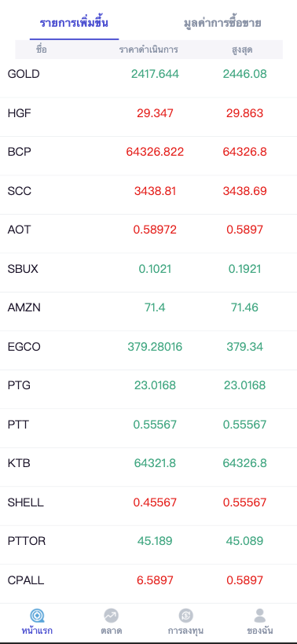Select EGCO listing

click(x=148, y=347)
